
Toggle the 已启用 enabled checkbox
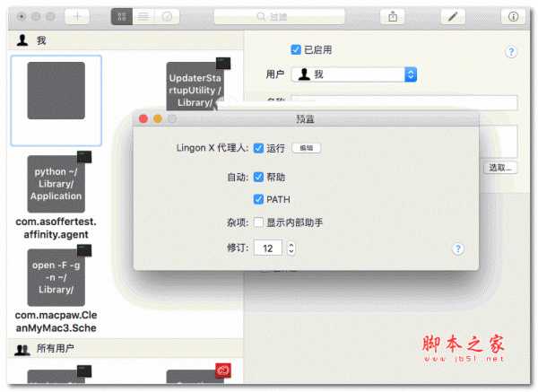coord(296,49)
